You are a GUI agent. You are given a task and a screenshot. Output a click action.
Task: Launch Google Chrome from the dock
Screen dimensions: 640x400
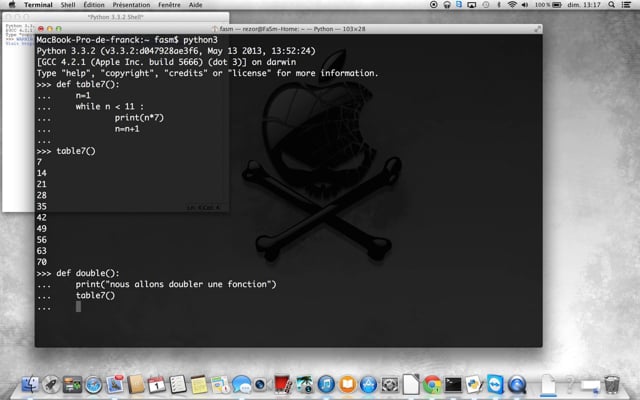coord(432,384)
